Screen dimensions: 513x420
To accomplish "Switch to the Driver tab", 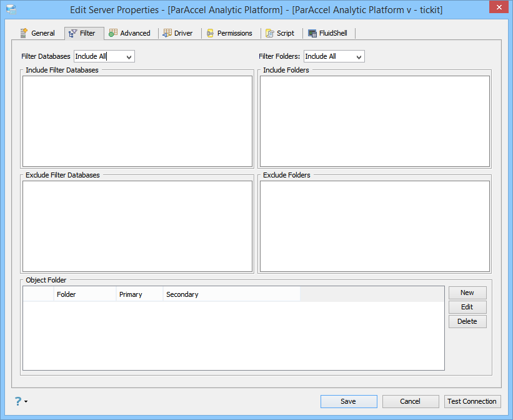I will point(178,33).
